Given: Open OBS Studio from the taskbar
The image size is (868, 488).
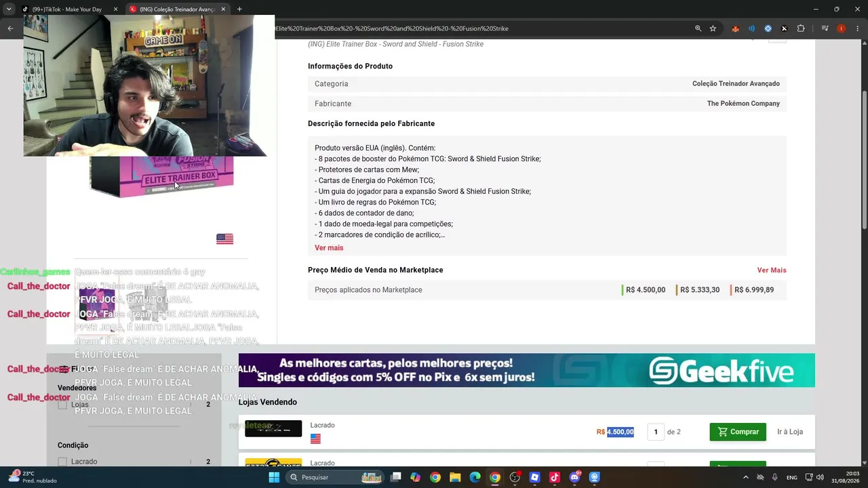Looking at the screenshot, I should tap(515, 477).
